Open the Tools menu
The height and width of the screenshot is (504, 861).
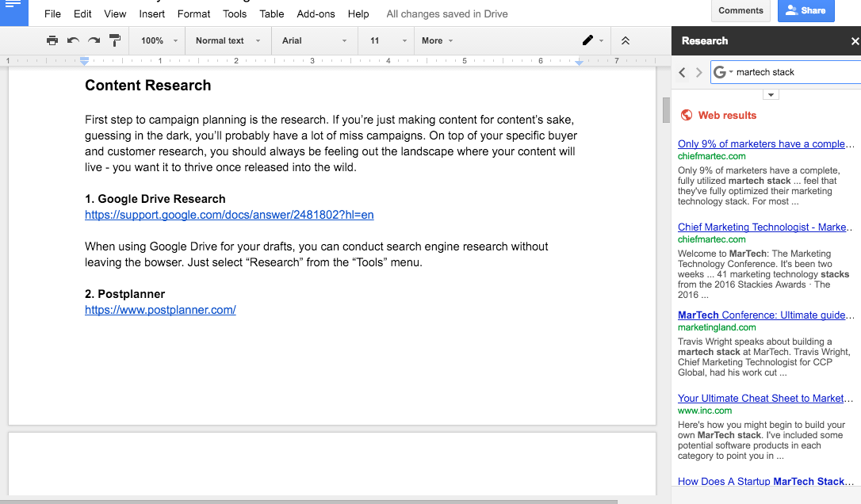pyautogui.click(x=235, y=13)
